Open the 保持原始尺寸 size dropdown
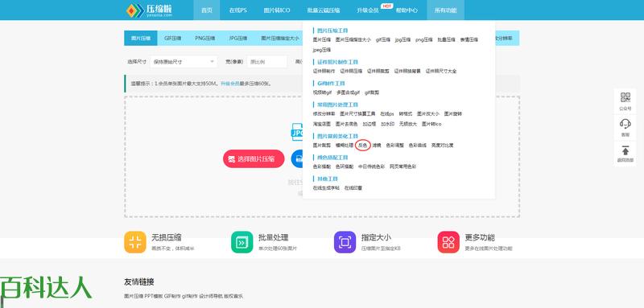The height and width of the screenshot is (308, 644). [184, 62]
